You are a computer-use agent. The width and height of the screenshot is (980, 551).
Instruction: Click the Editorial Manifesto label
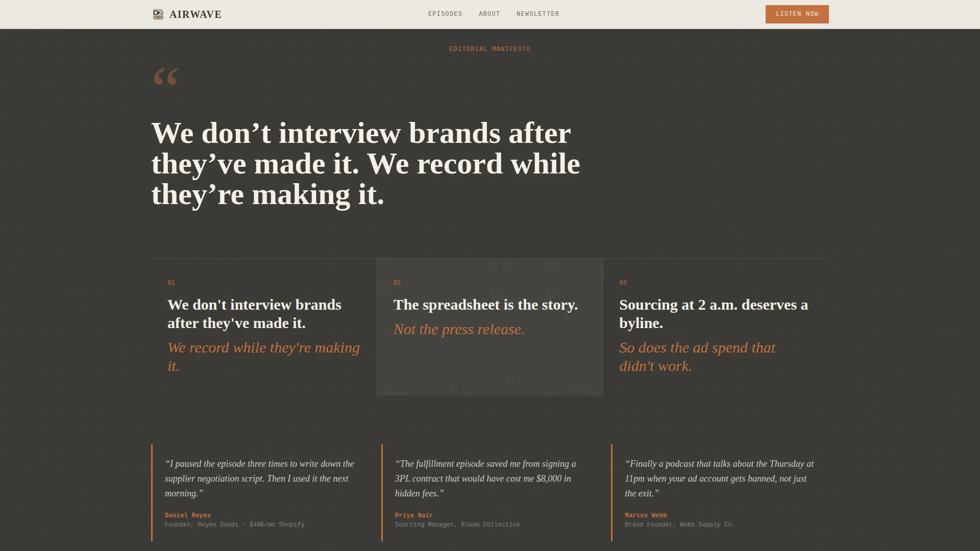(x=489, y=49)
